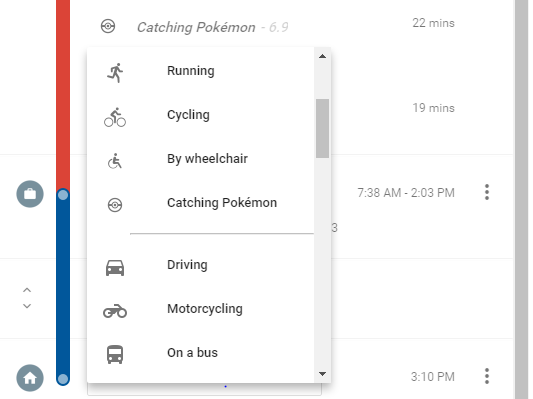Image resolution: width=533 pixels, height=399 pixels.
Task: Select the car icon for Driving
Action: (x=115, y=268)
